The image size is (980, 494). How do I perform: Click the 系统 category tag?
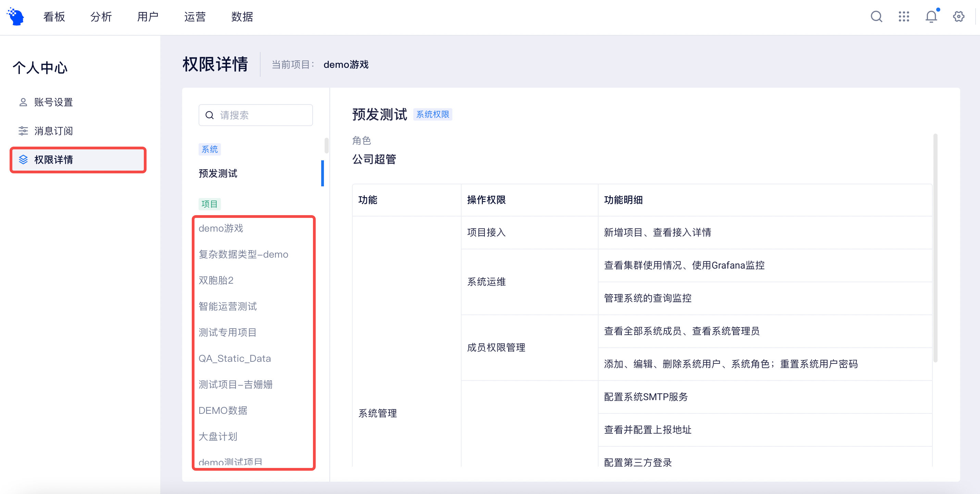(x=210, y=149)
